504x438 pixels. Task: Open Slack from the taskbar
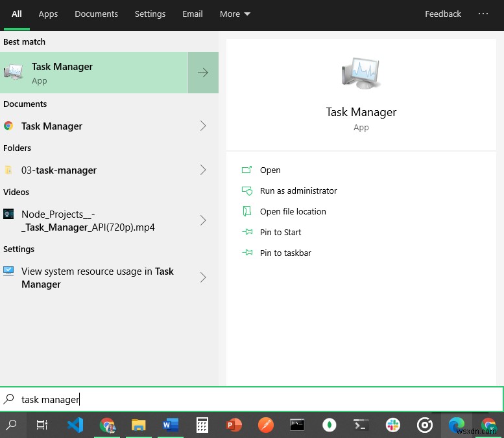[x=393, y=425]
